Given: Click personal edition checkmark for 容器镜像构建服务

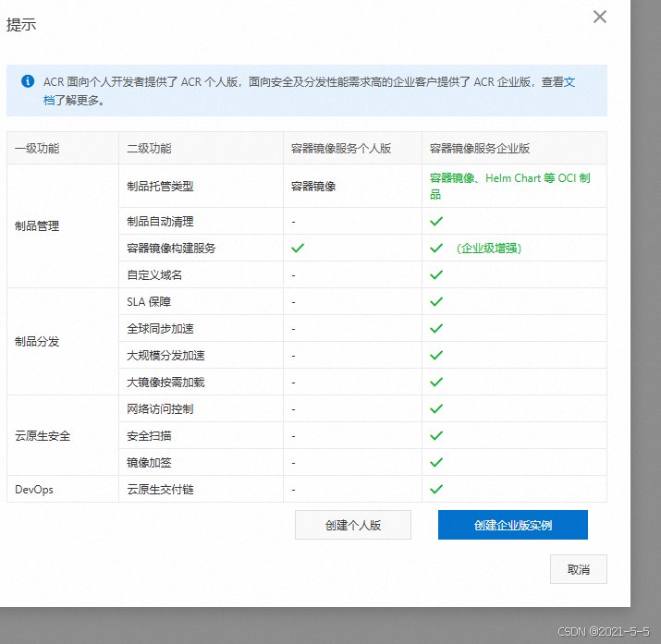Looking at the screenshot, I should pos(298,248).
